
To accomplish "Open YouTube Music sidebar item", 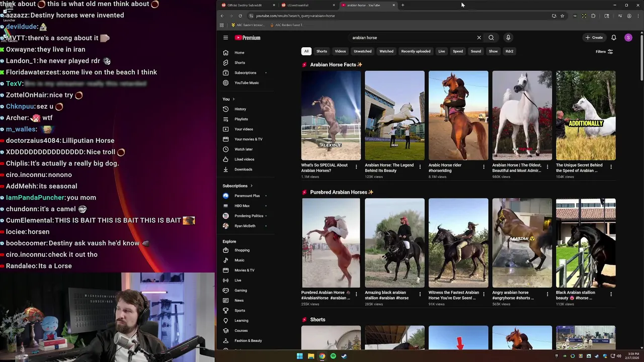I will [x=246, y=83].
